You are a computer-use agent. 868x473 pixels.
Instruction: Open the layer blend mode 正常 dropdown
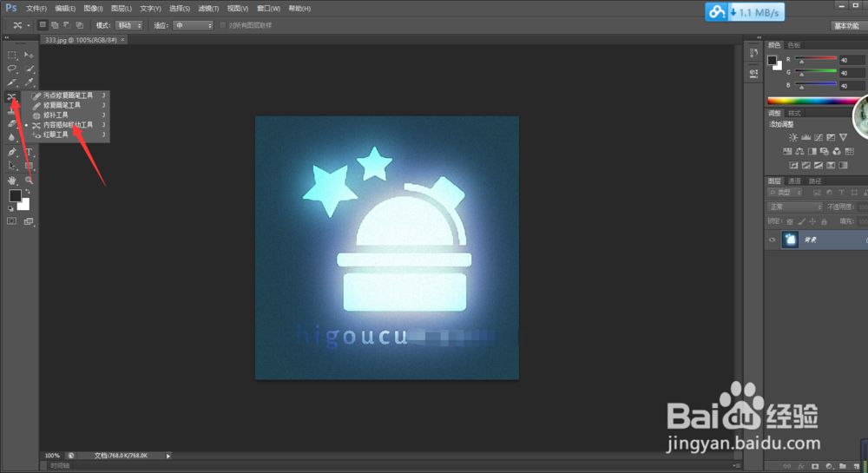click(795, 207)
